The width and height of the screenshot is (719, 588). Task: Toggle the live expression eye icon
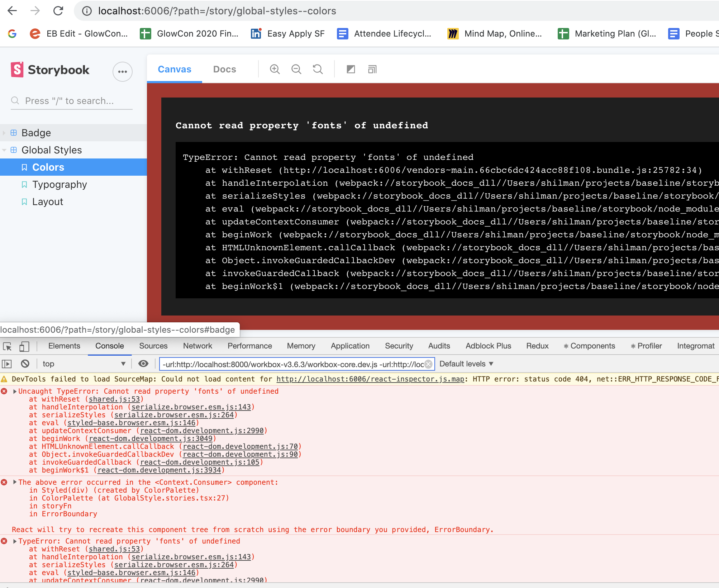click(143, 364)
